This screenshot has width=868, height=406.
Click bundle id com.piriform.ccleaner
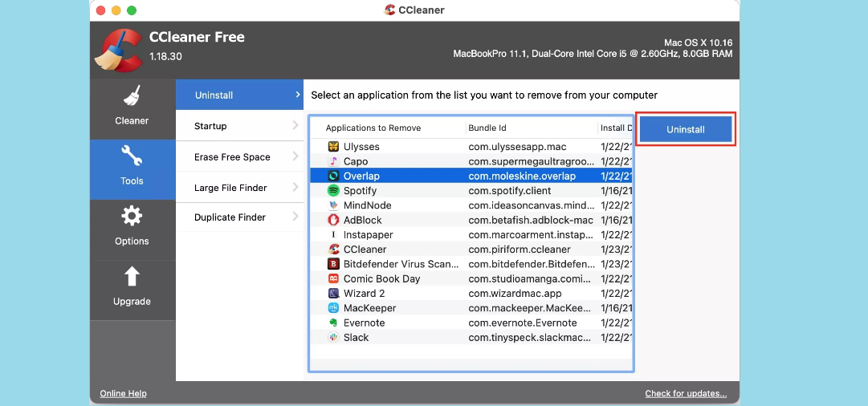[520, 250]
